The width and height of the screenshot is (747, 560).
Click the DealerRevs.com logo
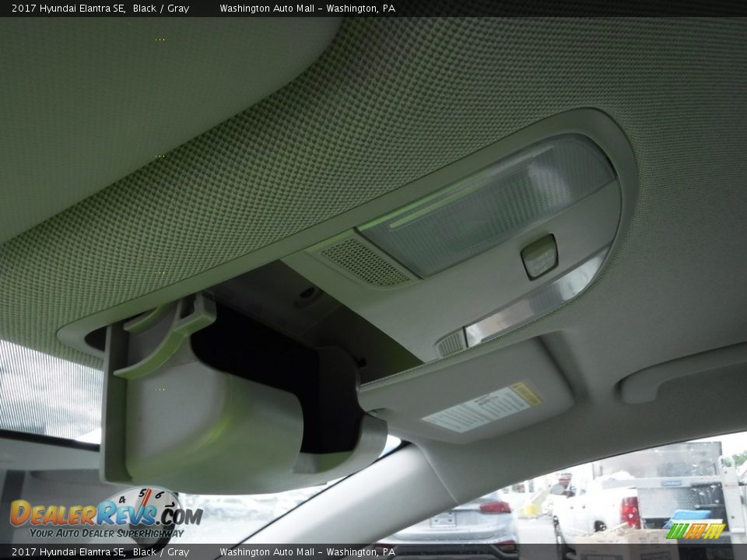pos(105,514)
